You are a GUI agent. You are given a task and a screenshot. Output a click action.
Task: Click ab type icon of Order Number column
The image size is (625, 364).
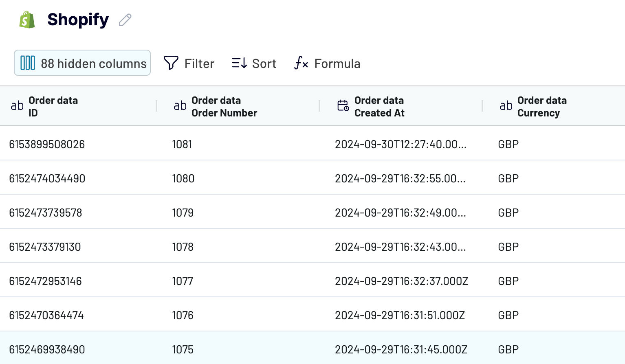tap(180, 106)
